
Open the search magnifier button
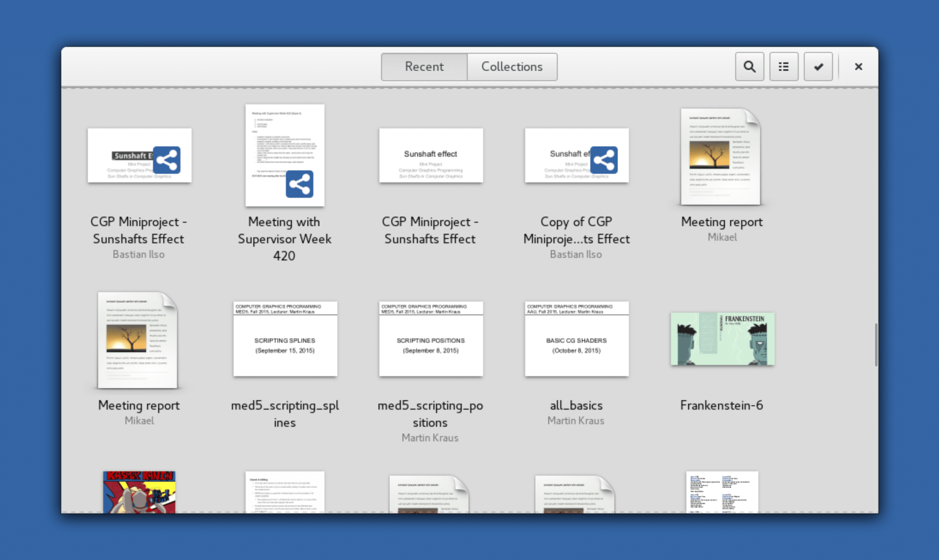click(x=749, y=67)
